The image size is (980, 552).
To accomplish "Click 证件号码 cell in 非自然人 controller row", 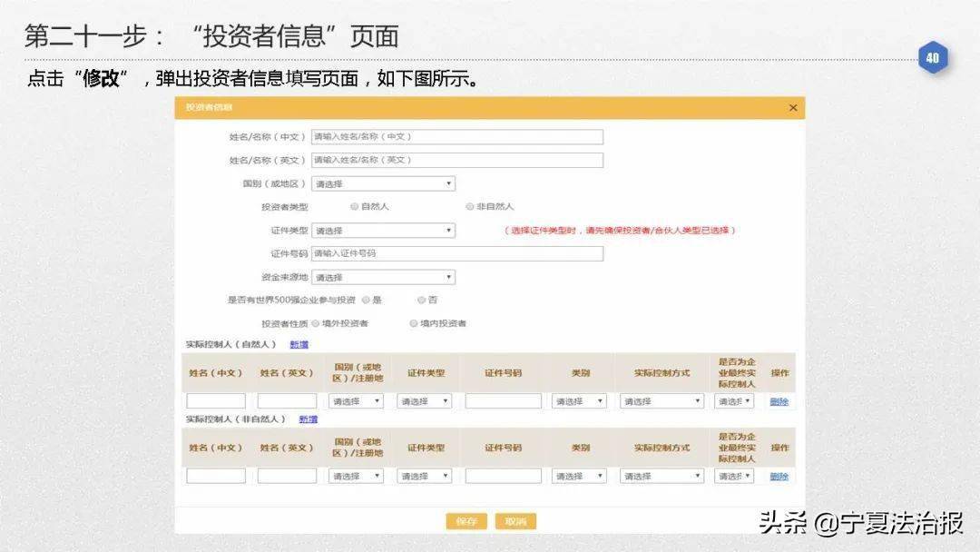I will click(503, 477).
